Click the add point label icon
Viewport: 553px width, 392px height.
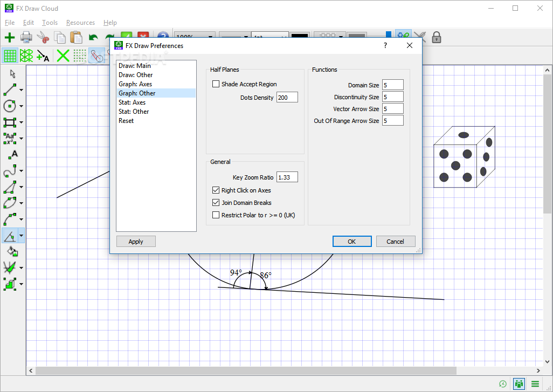tap(43, 56)
